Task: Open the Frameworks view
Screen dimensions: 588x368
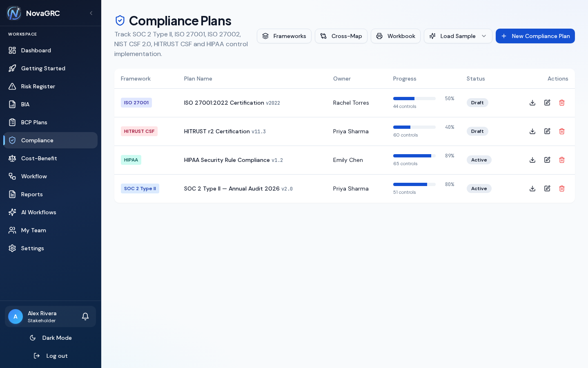Action: tap(284, 36)
